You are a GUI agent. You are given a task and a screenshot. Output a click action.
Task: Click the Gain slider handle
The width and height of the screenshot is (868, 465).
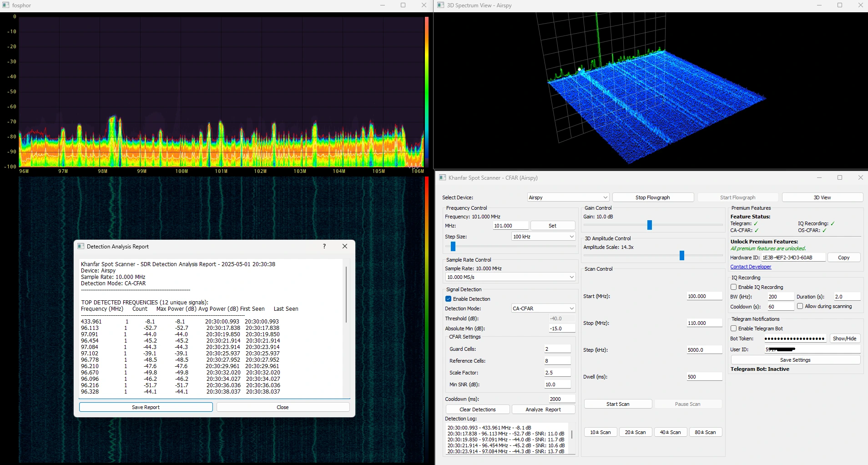pos(650,225)
